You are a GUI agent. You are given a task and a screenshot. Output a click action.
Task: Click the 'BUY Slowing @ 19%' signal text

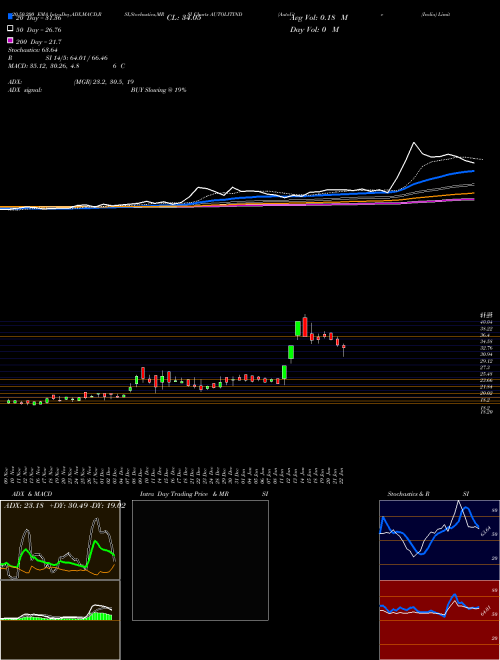159,90
